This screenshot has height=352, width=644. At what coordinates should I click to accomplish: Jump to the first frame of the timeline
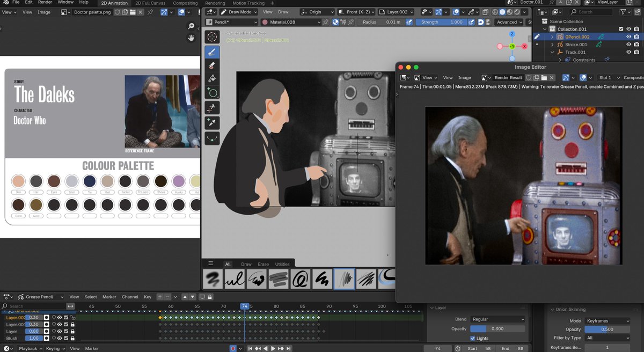[250, 349]
